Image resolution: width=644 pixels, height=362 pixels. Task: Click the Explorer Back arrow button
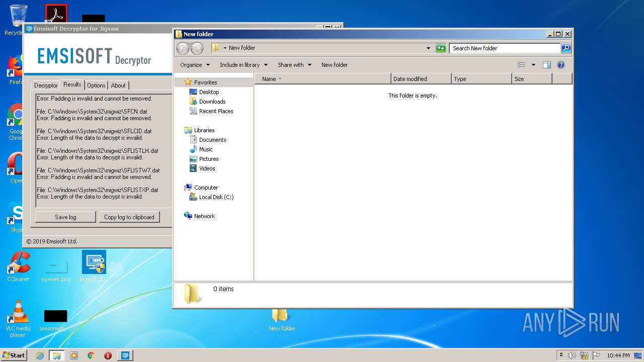click(x=183, y=48)
